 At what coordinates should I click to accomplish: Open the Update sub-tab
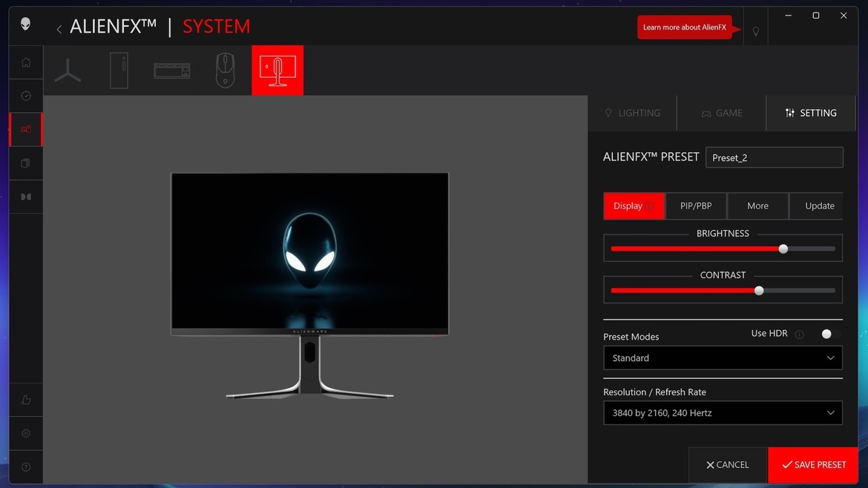(817, 206)
